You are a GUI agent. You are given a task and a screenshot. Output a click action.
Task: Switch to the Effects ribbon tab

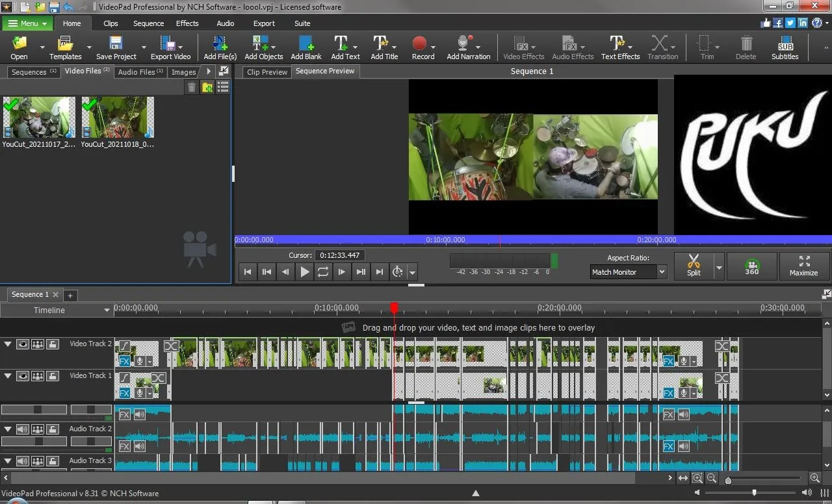pyautogui.click(x=187, y=23)
